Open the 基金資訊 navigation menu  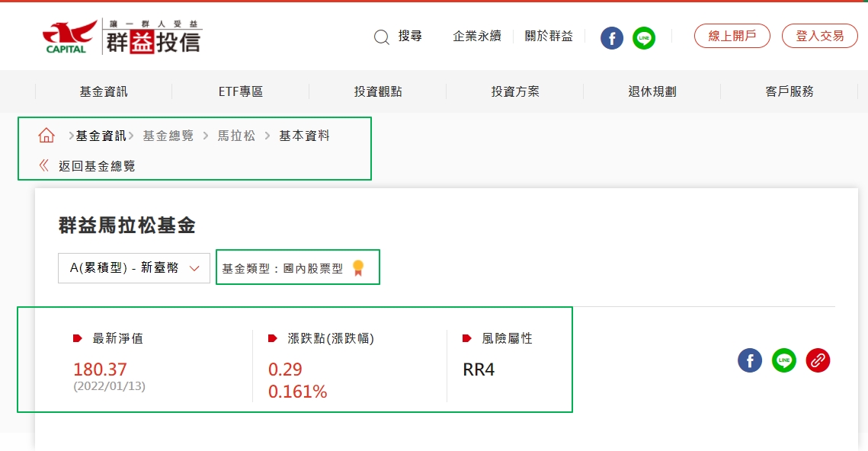point(103,91)
